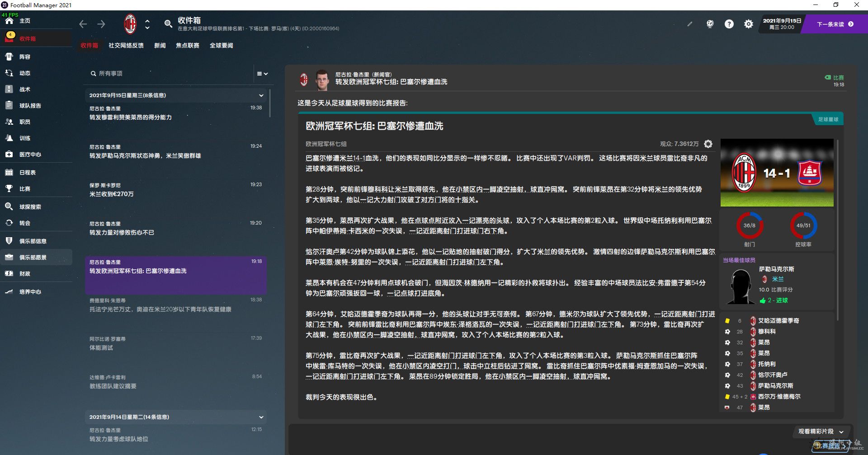Click the back navigation arrow
This screenshot has height=455, width=868.
click(x=83, y=24)
